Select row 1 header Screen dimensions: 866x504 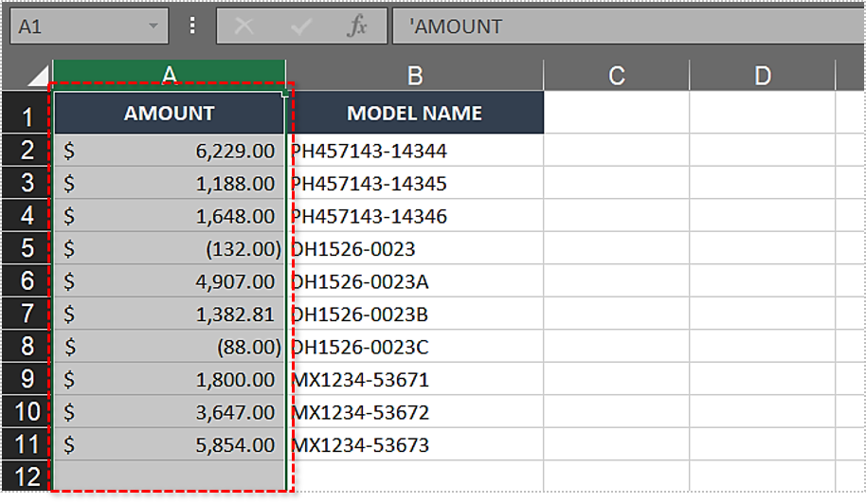[26, 113]
